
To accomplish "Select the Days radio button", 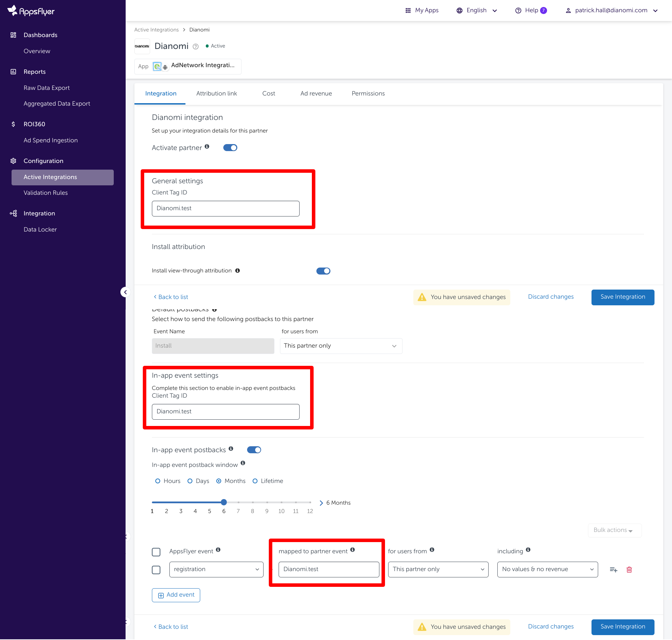I will (x=190, y=481).
